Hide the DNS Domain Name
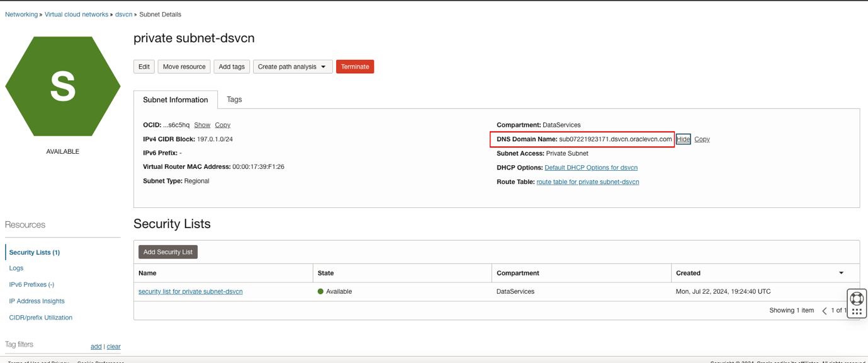 [683, 139]
